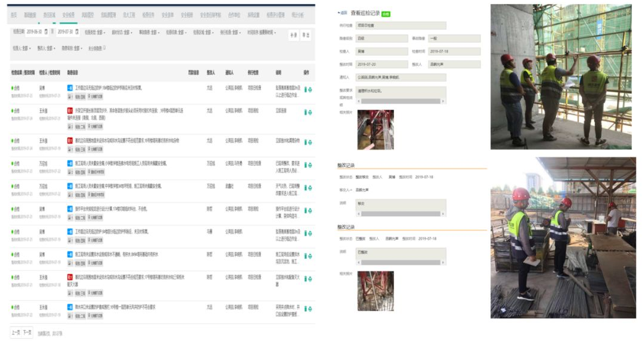Expand the 检查类型 filter dropdown
This screenshot has height=341, width=644.
(95, 32)
